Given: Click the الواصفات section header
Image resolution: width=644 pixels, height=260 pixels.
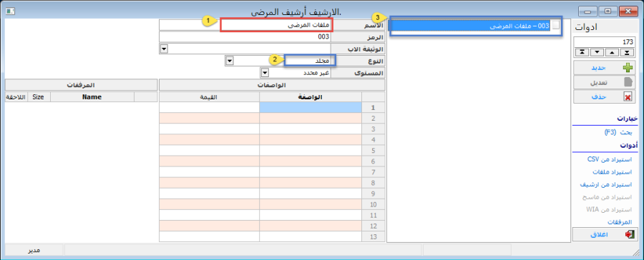Looking at the screenshot, I should click(x=272, y=85).
